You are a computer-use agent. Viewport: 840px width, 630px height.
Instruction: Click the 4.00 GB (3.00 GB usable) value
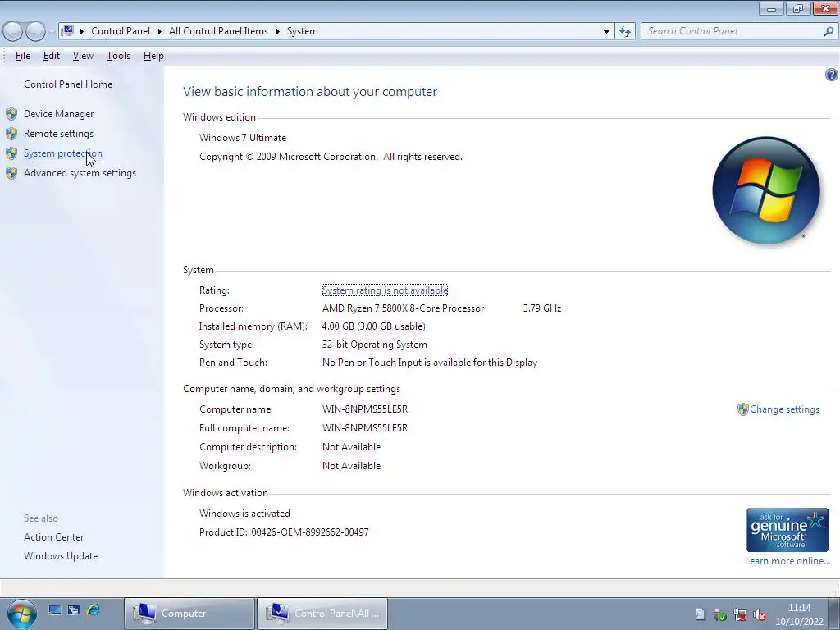click(x=373, y=326)
